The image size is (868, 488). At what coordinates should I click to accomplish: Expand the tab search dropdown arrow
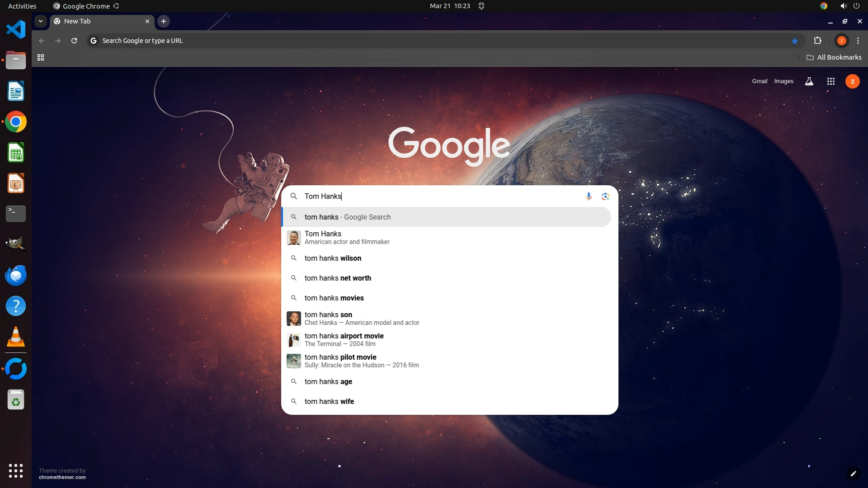[x=41, y=21]
